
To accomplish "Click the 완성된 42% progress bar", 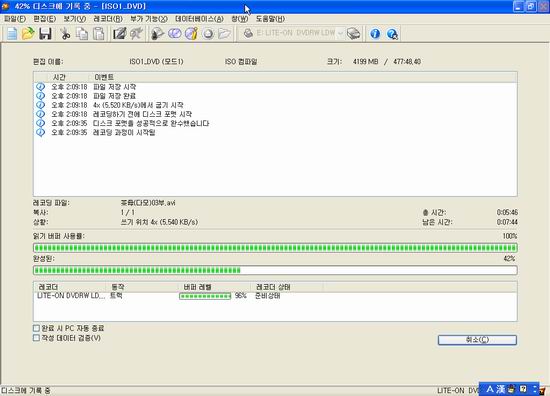I will (275, 270).
